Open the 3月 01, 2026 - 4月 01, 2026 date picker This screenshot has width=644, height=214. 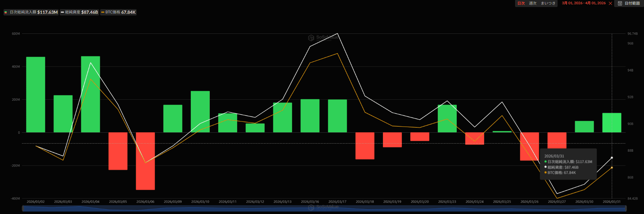584,3
